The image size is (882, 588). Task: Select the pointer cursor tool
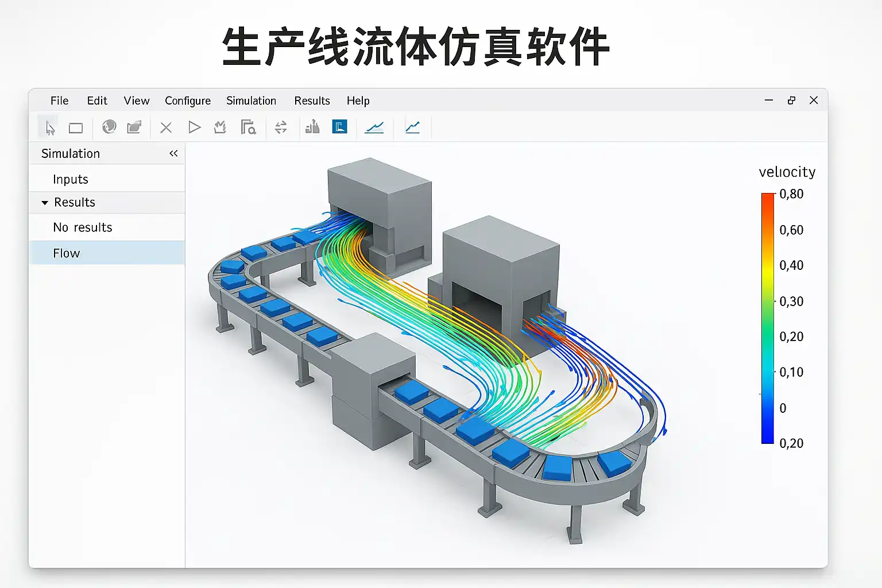pyautogui.click(x=49, y=127)
